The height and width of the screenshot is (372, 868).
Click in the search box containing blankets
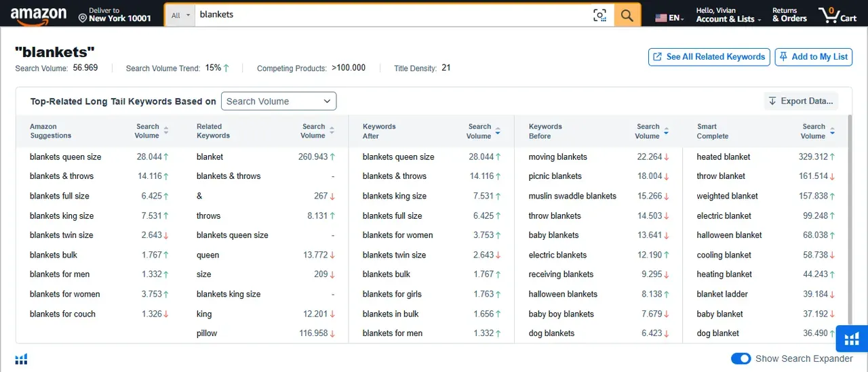pyautogui.click(x=393, y=15)
